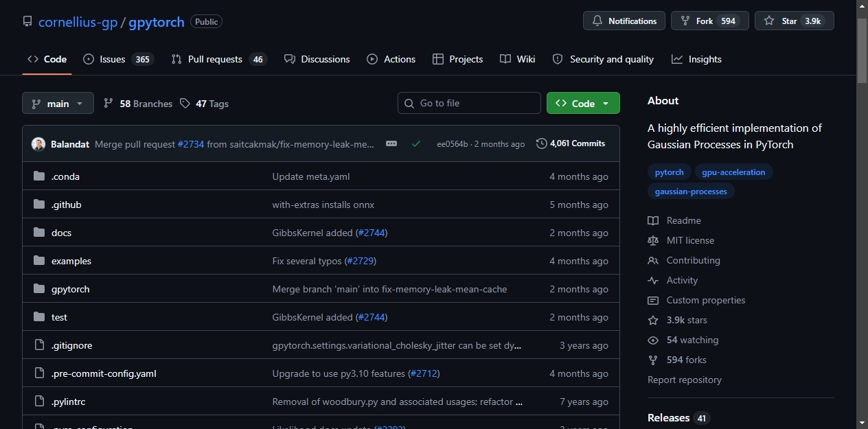Click the MIT license scale icon
868x429 pixels.
click(653, 240)
